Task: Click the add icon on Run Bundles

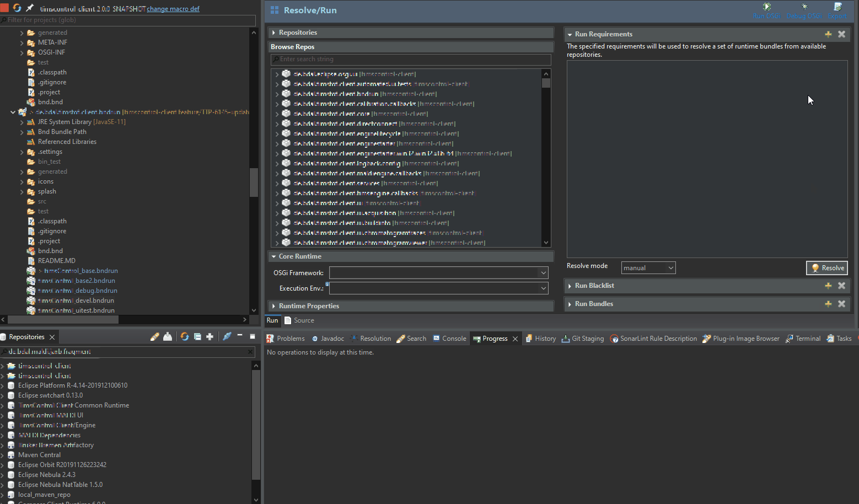Action: [x=828, y=304]
